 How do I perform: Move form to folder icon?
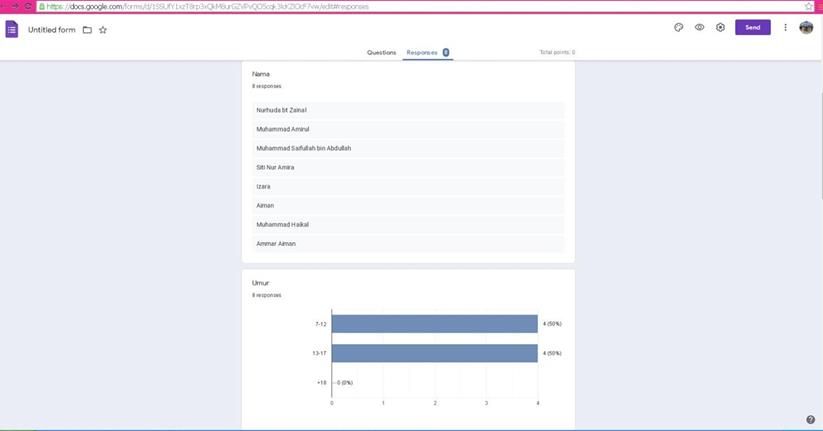tap(87, 30)
